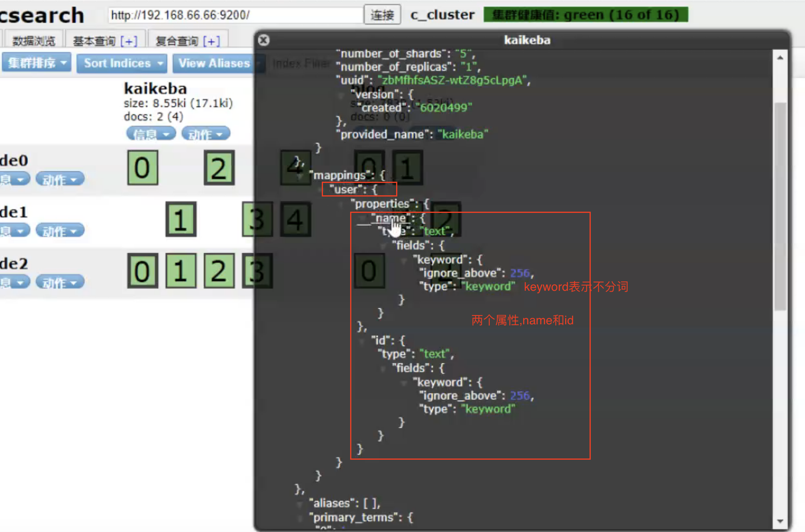Click the dialog vertical scrollbar thumb
The height and width of the screenshot is (532, 805).
(780, 206)
